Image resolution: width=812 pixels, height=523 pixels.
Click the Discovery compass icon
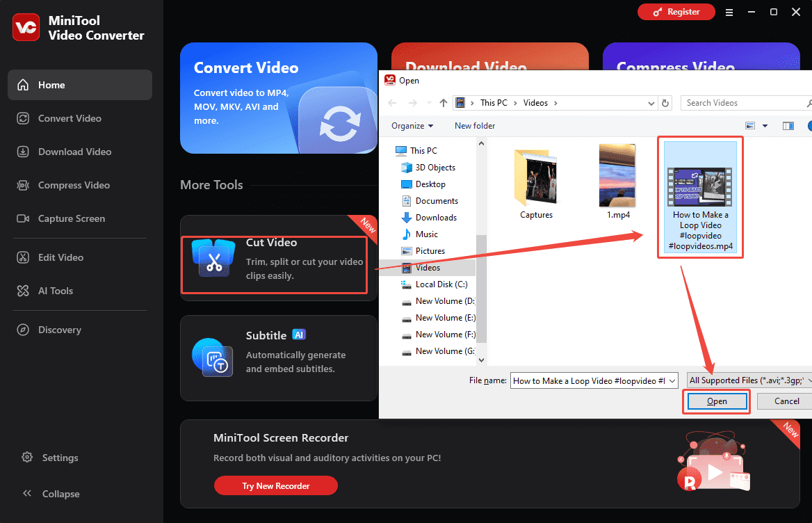point(23,330)
